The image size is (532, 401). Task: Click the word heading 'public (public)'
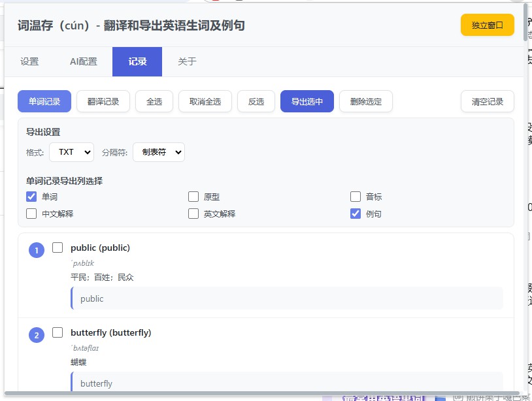pos(101,248)
